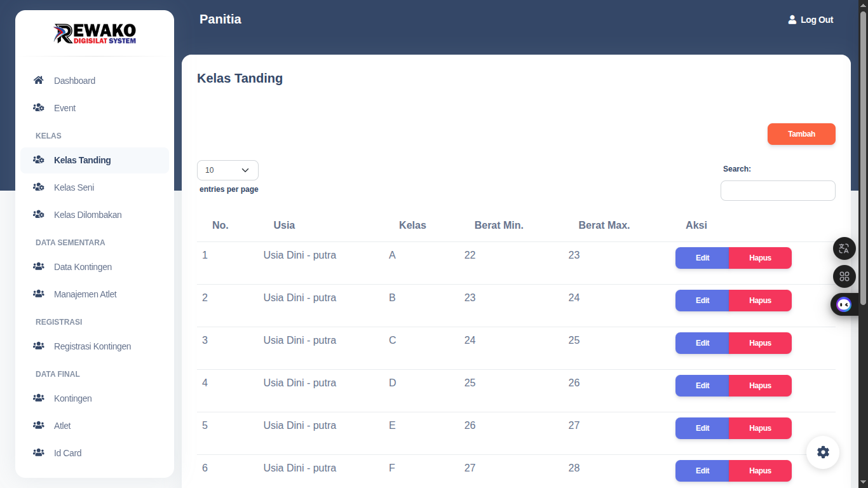Edit row 1 with Kelas A
The width and height of the screenshot is (868, 488).
click(x=702, y=258)
